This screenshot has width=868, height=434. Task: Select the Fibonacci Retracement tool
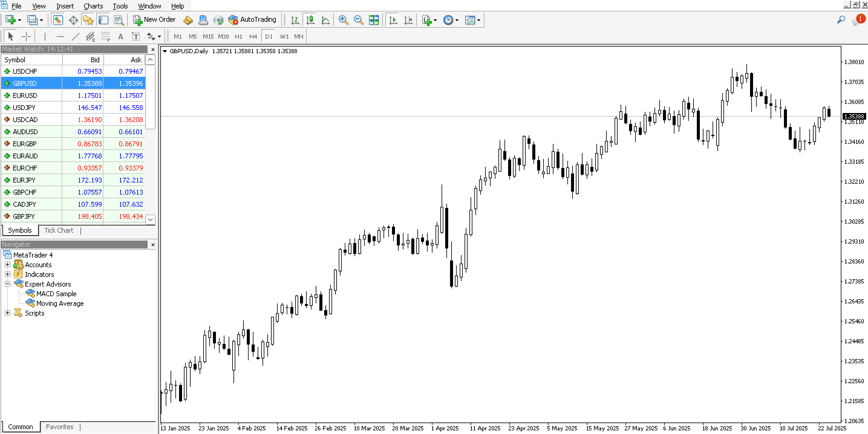click(106, 36)
